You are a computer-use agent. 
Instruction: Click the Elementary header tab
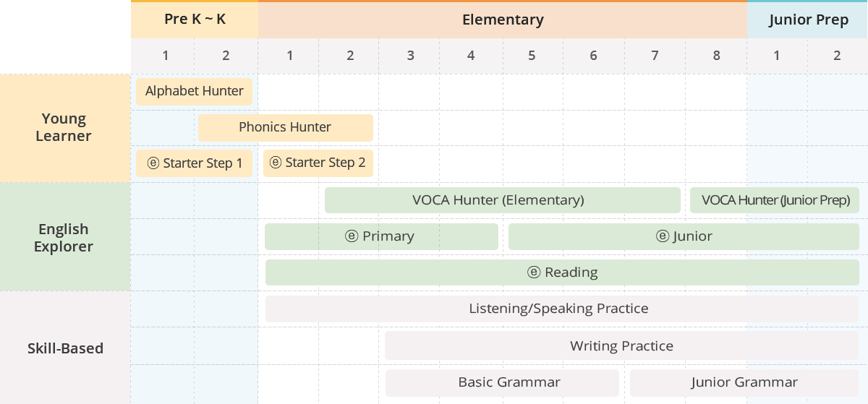[x=503, y=20]
